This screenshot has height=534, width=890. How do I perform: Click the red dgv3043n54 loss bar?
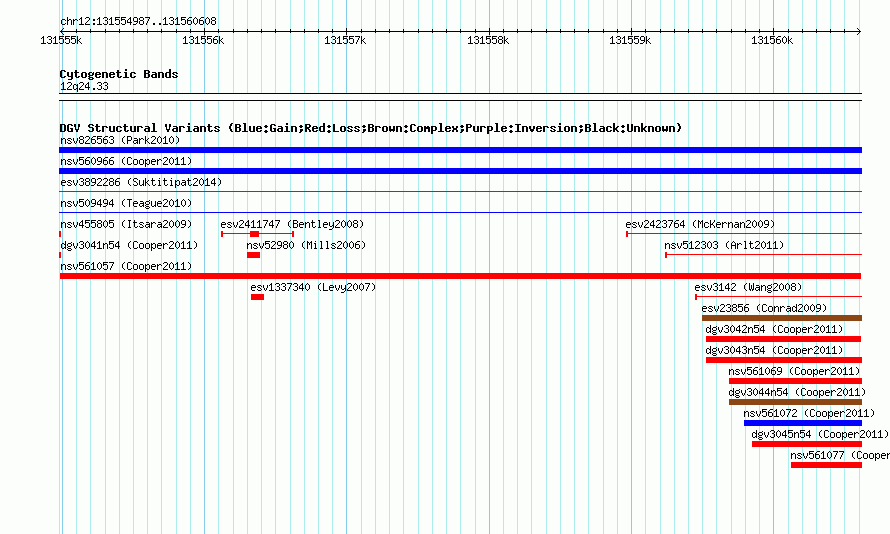click(x=783, y=360)
